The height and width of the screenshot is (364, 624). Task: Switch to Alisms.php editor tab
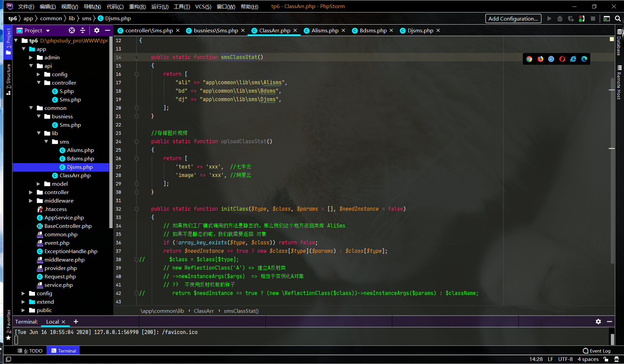(x=325, y=30)
